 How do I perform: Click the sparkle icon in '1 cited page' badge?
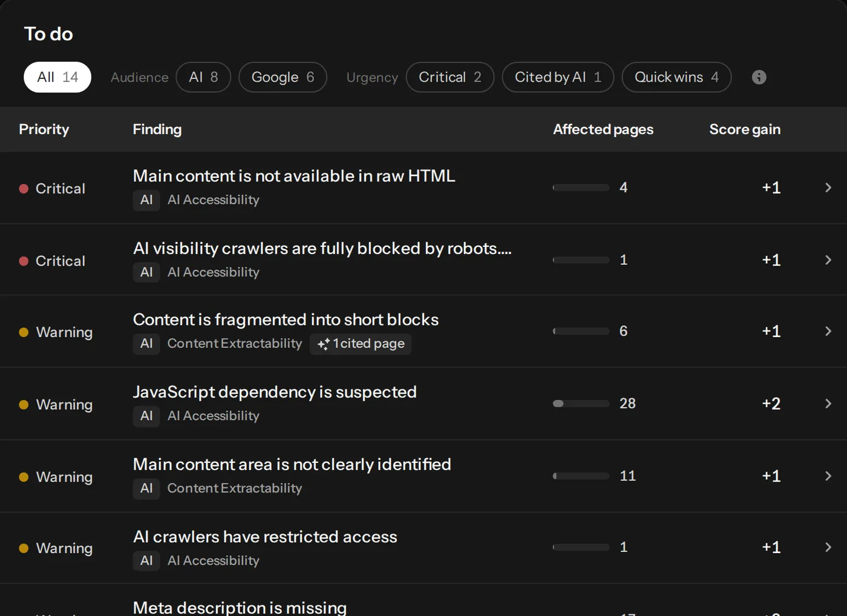pyautogui.click(x=324, y=344)
